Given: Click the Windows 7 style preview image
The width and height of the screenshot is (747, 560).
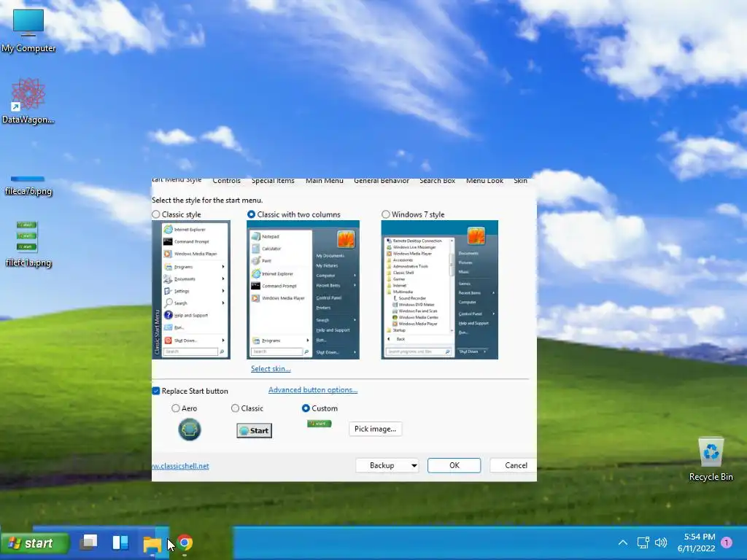Looking at the screenshot, I should 440,289.
